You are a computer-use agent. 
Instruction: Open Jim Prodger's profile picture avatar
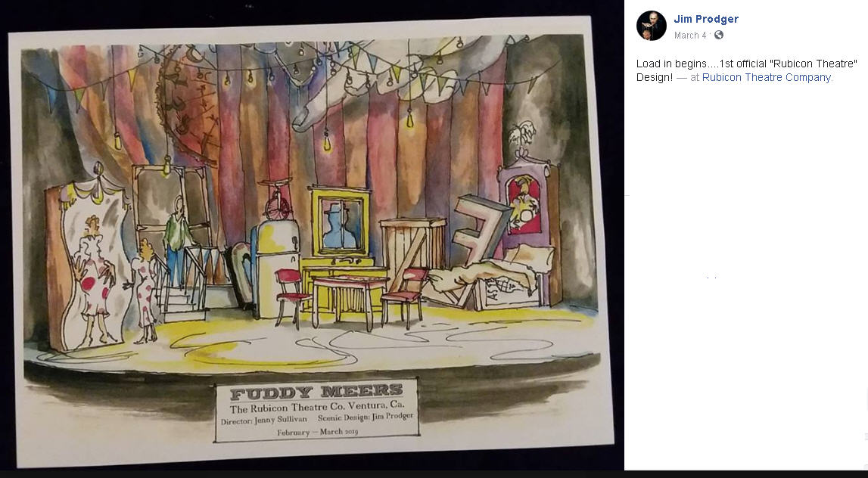pyautogui.click(x=651, y=26)
